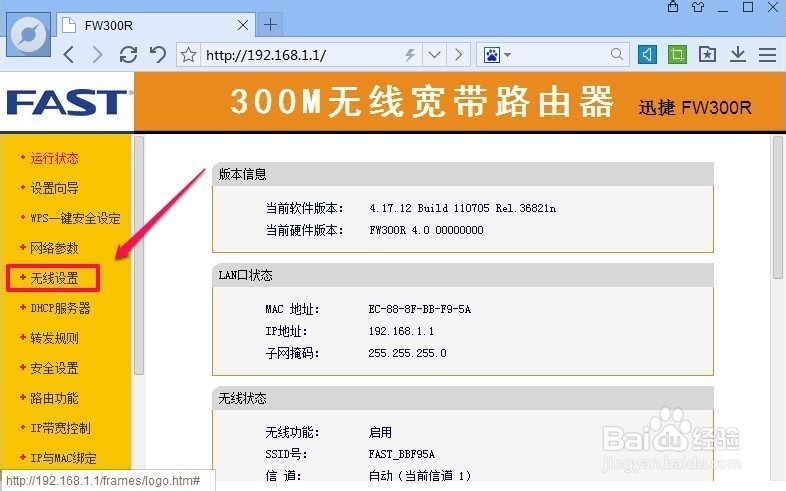Open the Baidu paw search engine selector
Viewport: 786px width, 491px height.
click(497, 54)
